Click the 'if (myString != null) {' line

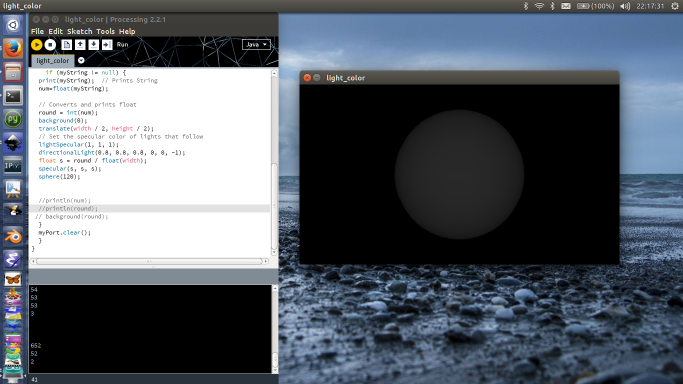[85, 73]
